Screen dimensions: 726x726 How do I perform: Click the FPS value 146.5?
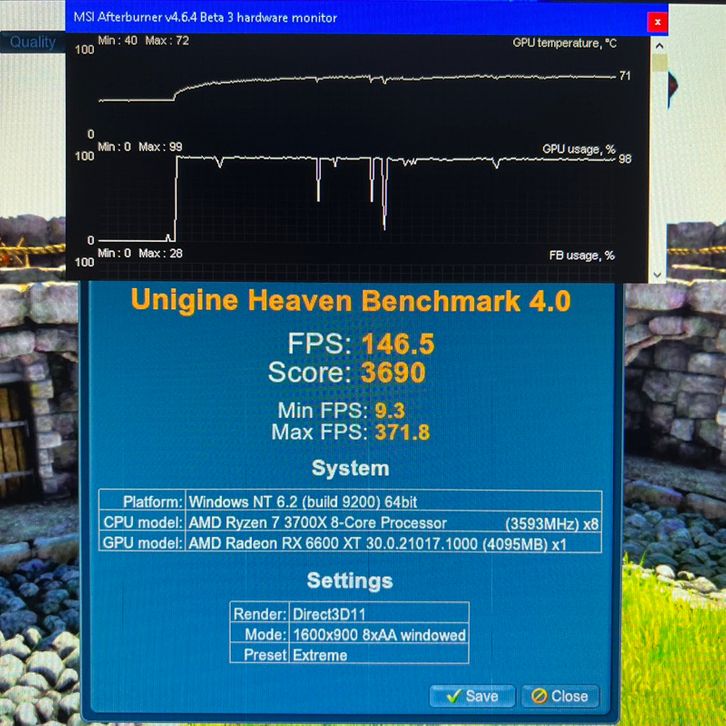pos(397,344)
